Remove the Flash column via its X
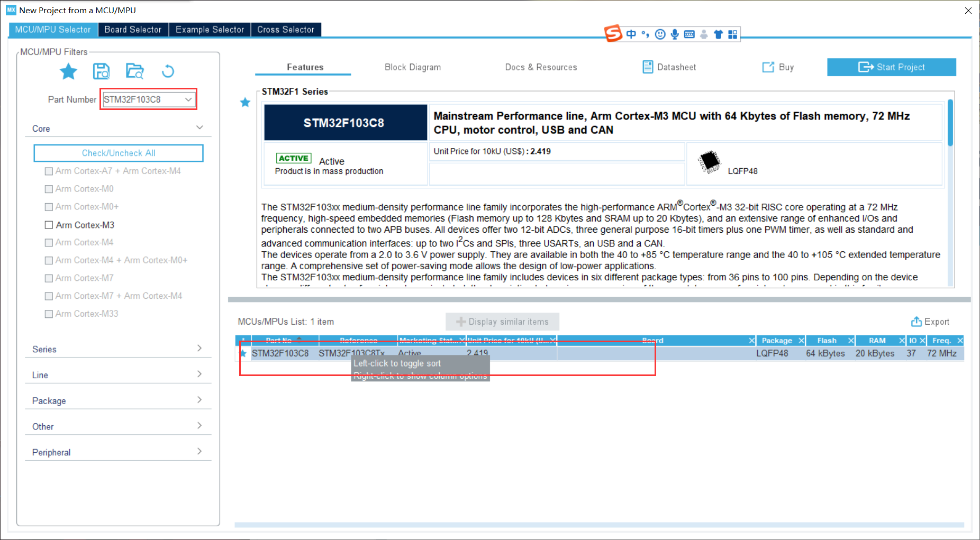Viewport: 980px width, 540px height. tap(851, 341)
